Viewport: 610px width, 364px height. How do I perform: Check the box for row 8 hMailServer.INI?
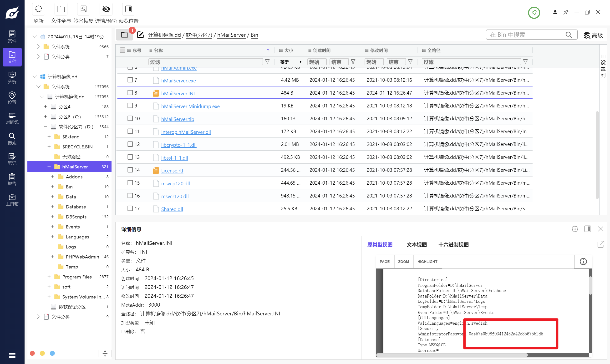tap(130, 92)
